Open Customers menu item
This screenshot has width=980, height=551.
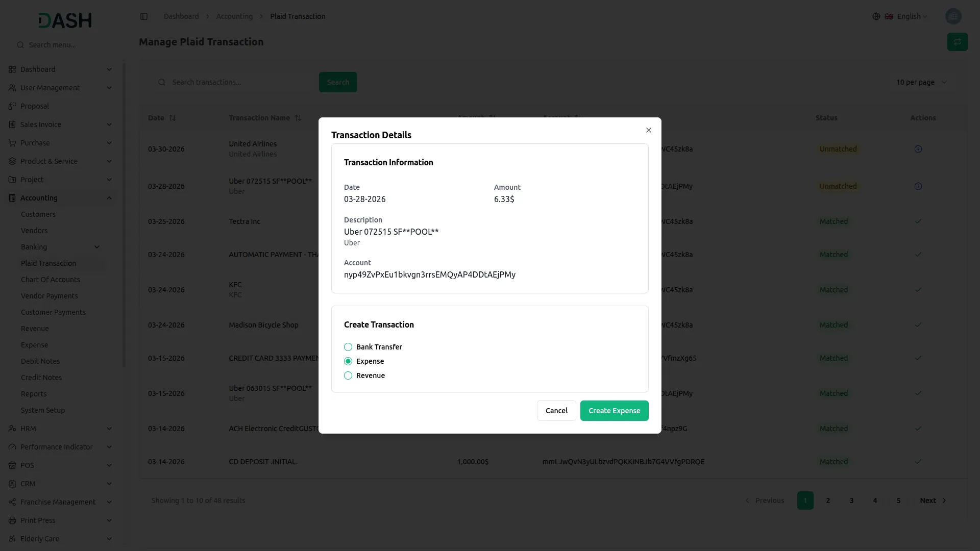tap(38, 214)
